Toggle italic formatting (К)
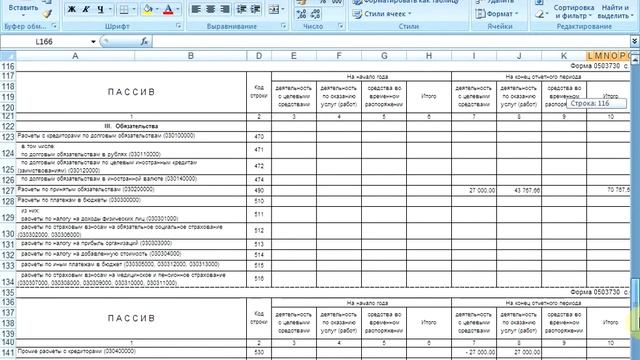This screenshot has width=640, height=360. (x=86, y=9)
